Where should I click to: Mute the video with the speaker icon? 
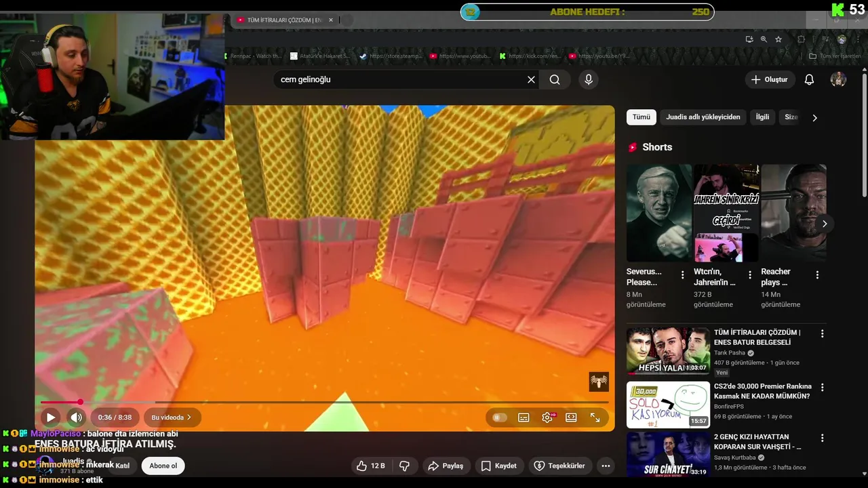76,418
